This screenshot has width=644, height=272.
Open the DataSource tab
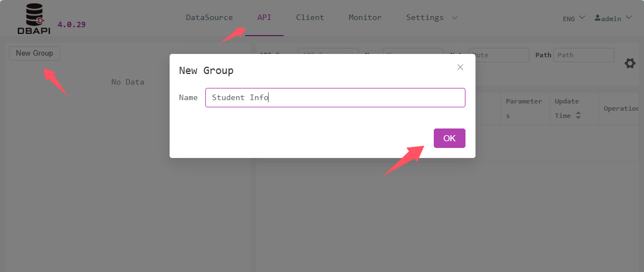(210, 18)
